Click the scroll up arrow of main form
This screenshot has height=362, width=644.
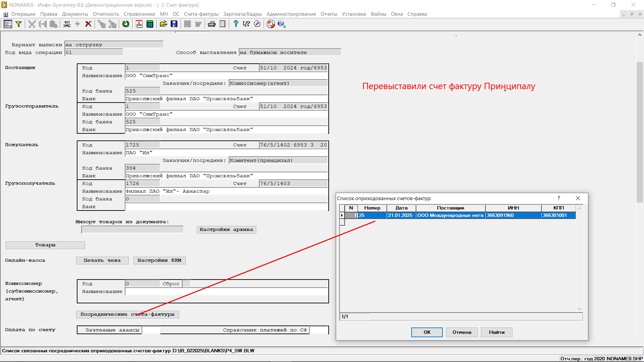tap(640, 35)
